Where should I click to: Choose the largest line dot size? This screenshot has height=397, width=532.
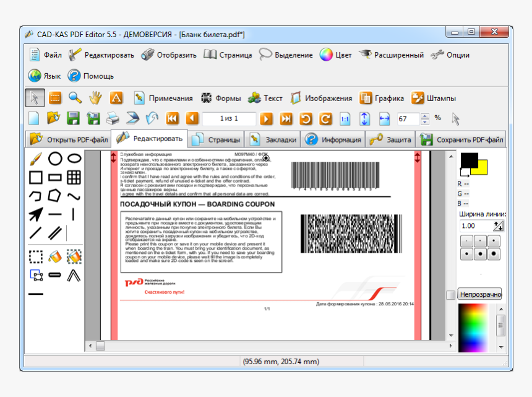click(x=494, y=254)
